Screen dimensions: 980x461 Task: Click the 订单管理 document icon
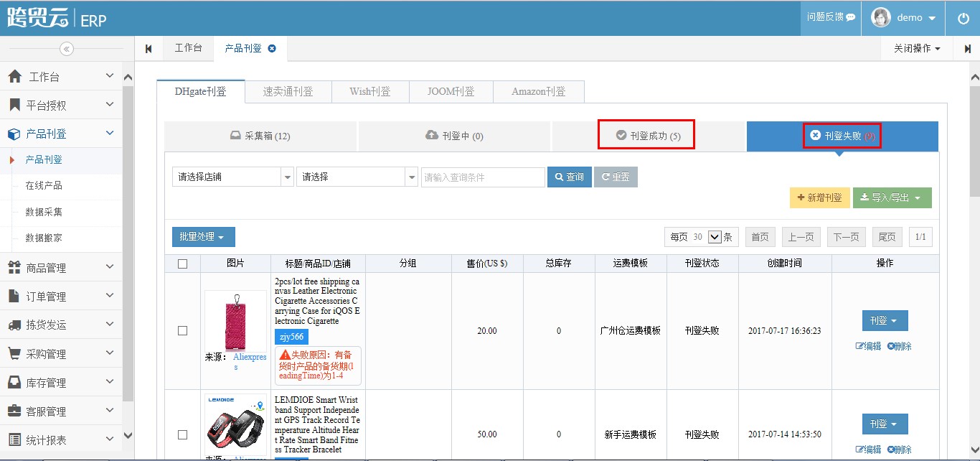(14, 296)
